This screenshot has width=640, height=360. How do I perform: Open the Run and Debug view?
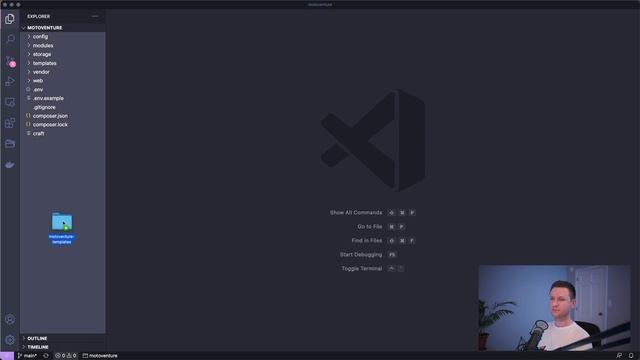pos(10,82)
